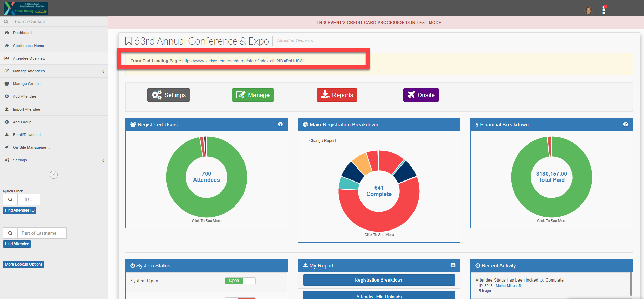Click More Lookup Options
Screen dimensions: 644x299
coord(24,264)
